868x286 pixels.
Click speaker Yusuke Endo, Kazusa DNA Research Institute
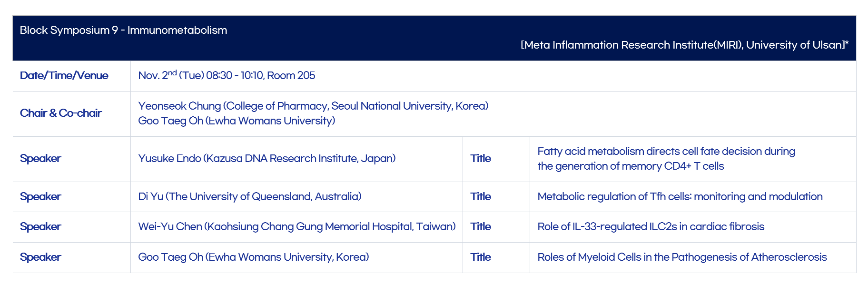point(267,158)
